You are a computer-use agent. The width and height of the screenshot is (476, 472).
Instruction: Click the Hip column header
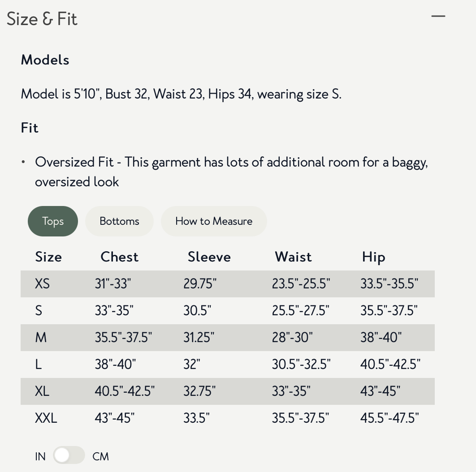(373, 257)
